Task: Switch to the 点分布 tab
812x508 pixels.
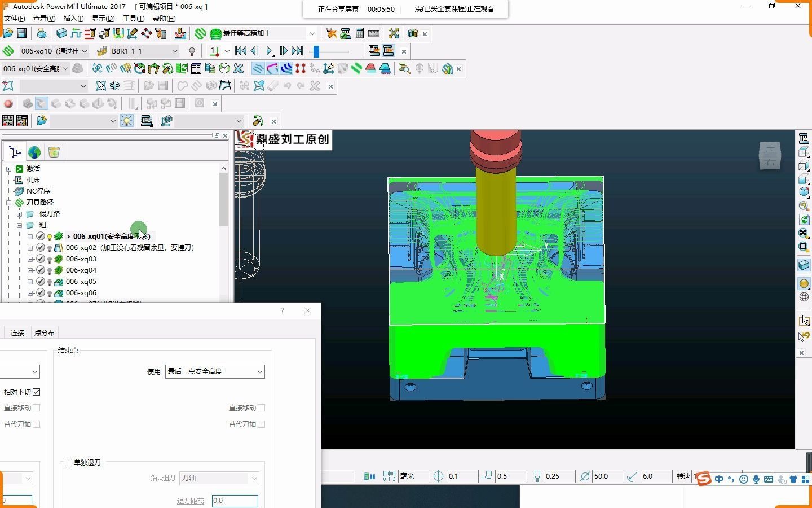Action: 45,332
